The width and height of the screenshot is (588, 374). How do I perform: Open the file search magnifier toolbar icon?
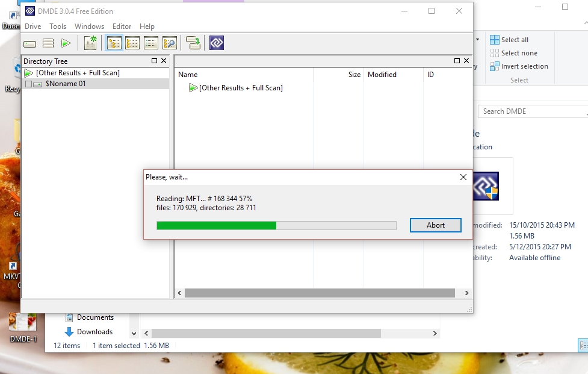pyautogui.click(x=170, y=43)
